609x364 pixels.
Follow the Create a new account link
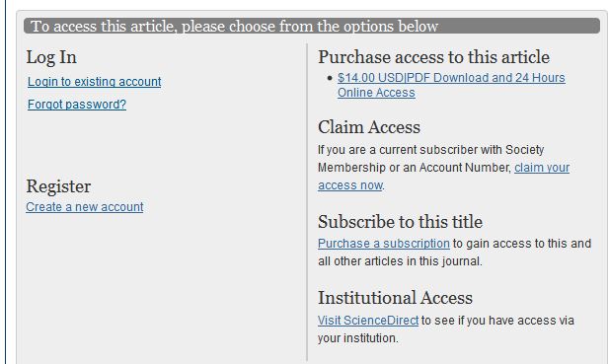coord(85,207)
